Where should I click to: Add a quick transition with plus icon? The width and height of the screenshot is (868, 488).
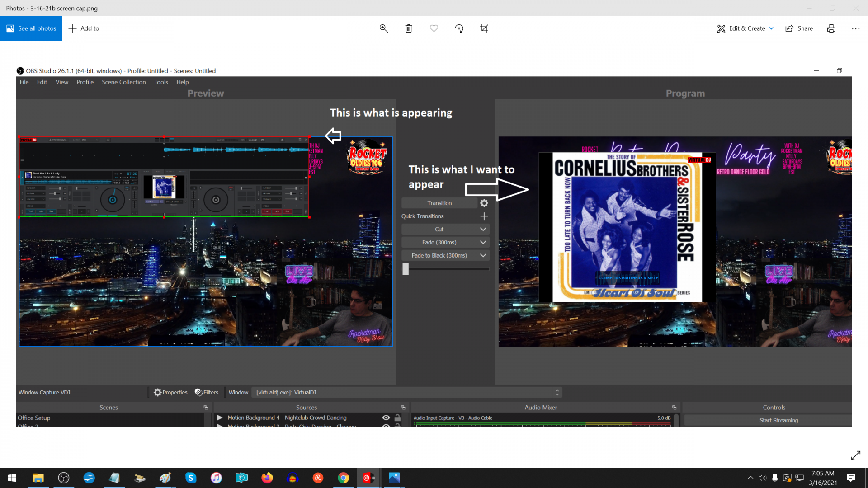click(x=484, y=216)
